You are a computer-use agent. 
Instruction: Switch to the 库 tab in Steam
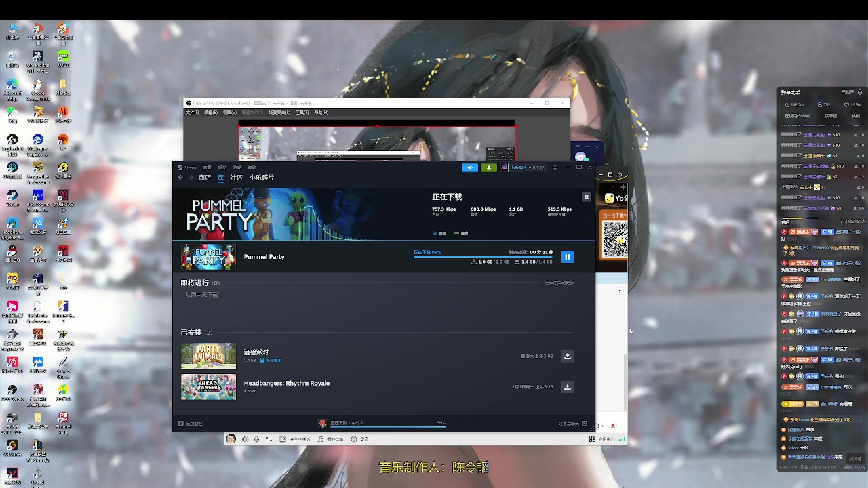(x=220, y=178)
